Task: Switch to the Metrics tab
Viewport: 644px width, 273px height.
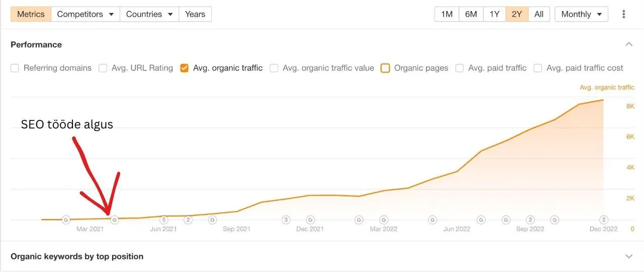Action: point(31,14)
